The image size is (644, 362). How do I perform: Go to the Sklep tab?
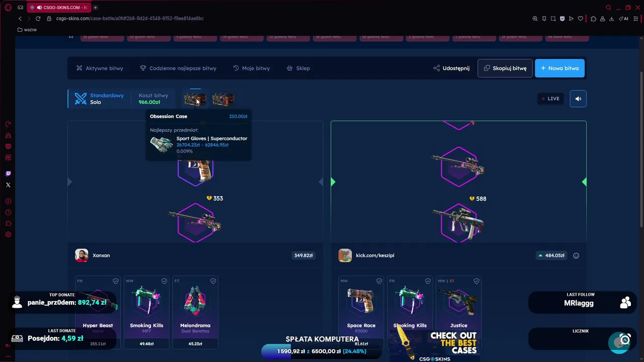[298, 68]
